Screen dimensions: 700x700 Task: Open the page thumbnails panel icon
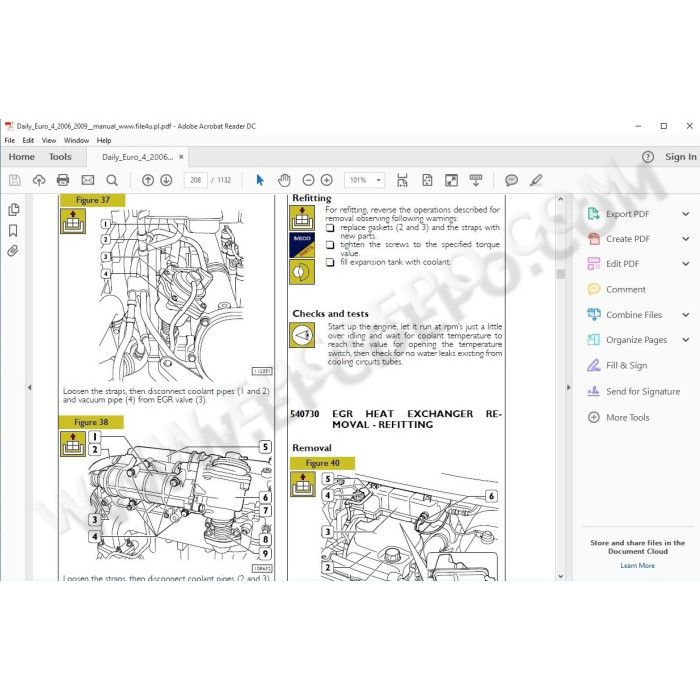click(13, 209)
